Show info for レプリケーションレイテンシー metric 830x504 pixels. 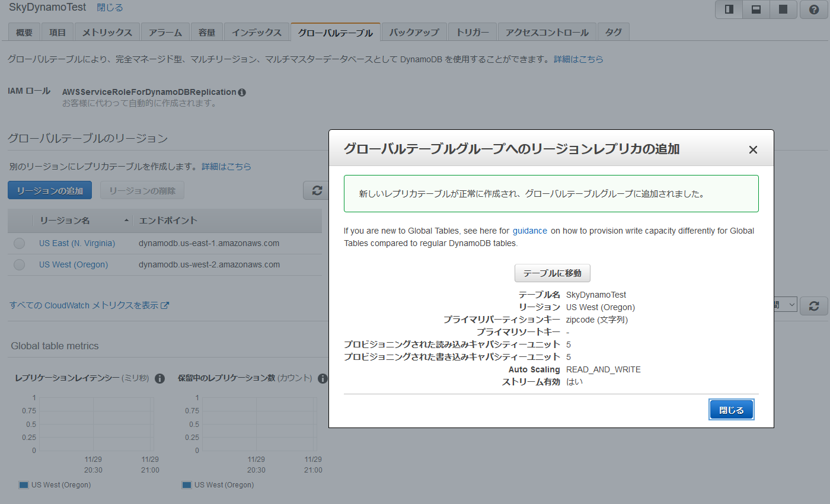click(159, 378)
